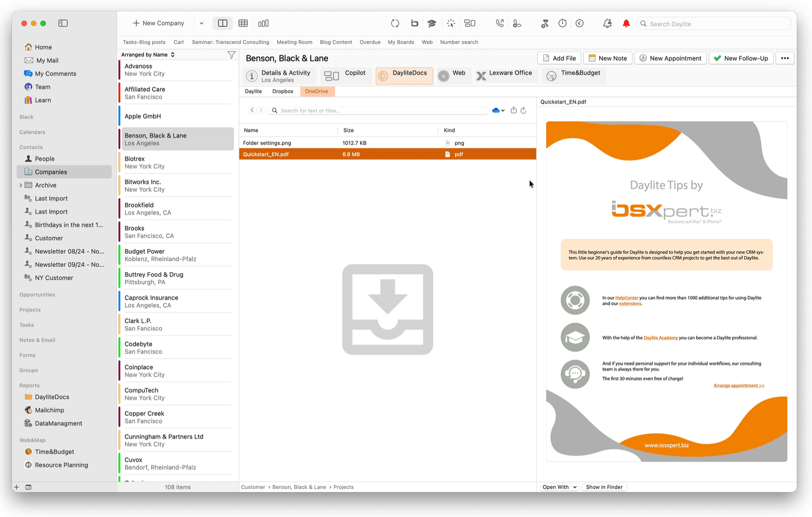The height and width of the screenshot is (517, 812).
Task: Select the Dropbox storage tab
Action: pos(283,91)
